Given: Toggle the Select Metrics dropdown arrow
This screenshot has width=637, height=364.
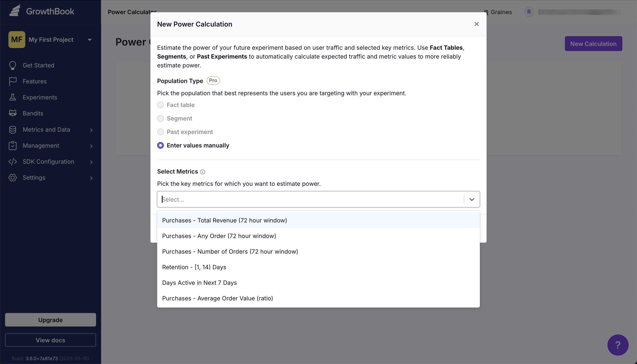Looking at the screenshot, I should coord(472,199).
